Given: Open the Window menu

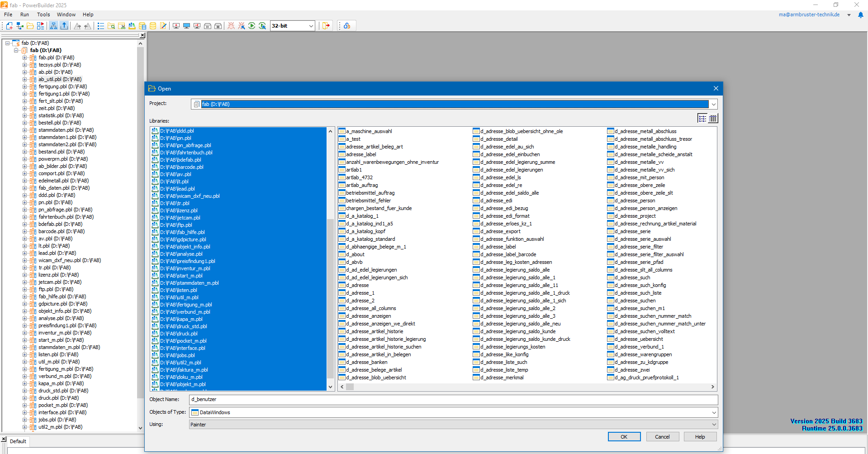Looking at the screenshot, I should [x=66, y=14].
